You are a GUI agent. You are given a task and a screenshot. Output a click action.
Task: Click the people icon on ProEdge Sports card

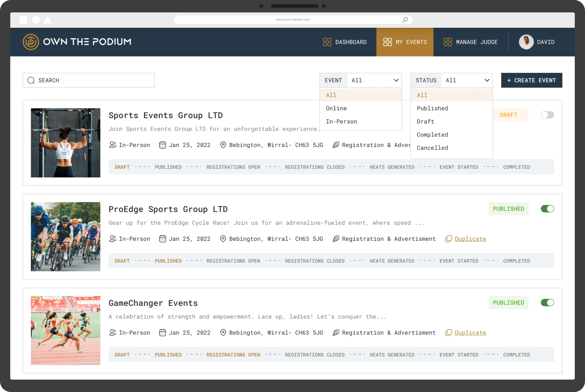[x=113, y=239]
